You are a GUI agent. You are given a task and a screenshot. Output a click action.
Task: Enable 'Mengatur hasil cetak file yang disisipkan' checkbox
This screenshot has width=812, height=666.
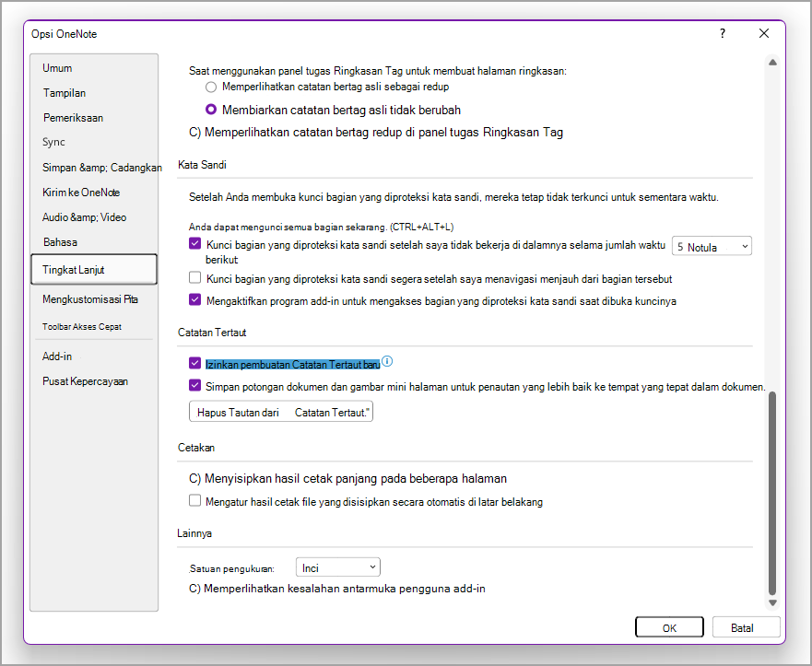point(194,500)
